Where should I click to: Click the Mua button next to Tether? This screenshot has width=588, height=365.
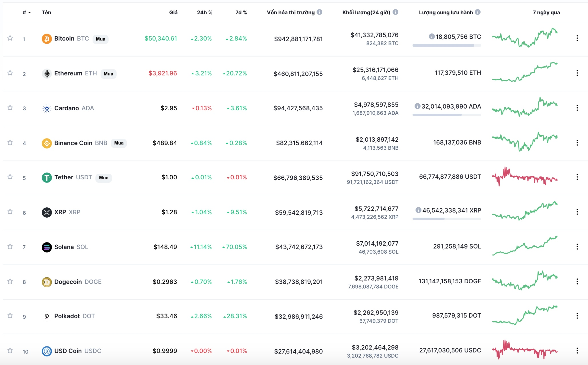pos(104,178)
